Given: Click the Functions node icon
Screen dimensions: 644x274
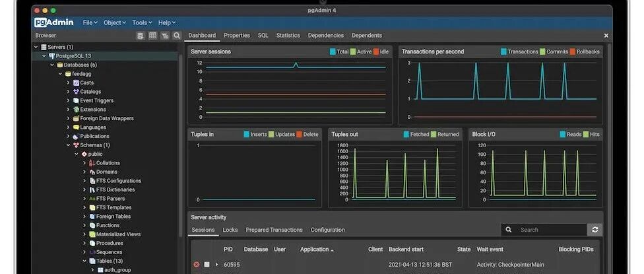Looking at the screenshot, I should [x=92, y=225].
